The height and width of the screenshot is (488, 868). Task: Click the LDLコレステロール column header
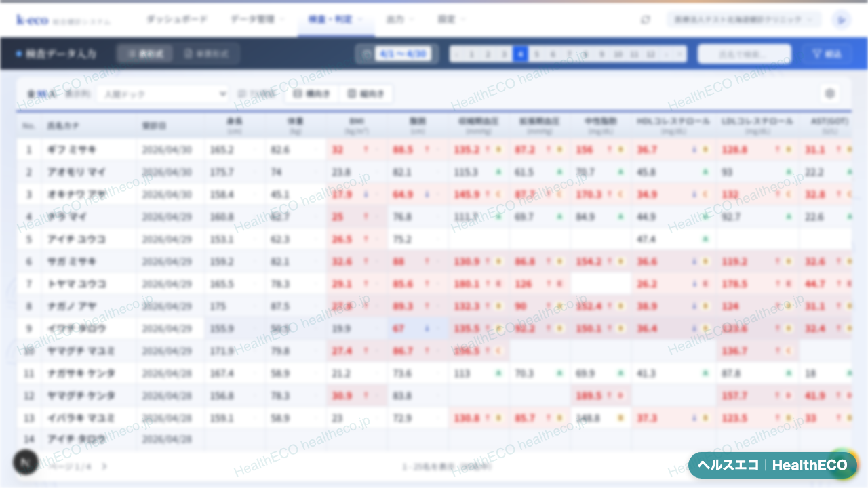[757, 126]
